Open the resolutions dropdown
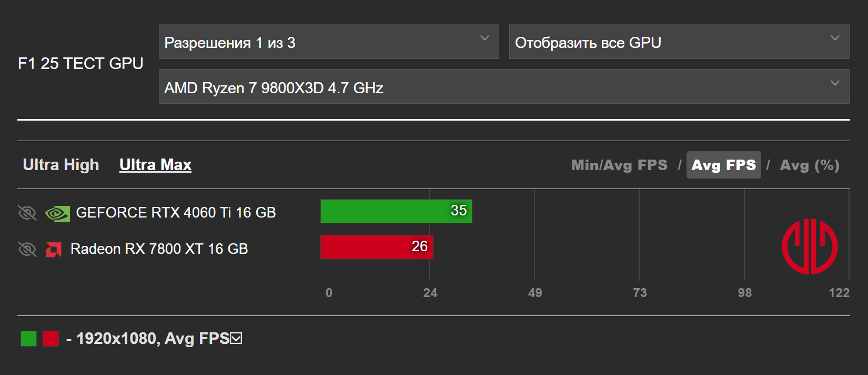 (329, 42)
